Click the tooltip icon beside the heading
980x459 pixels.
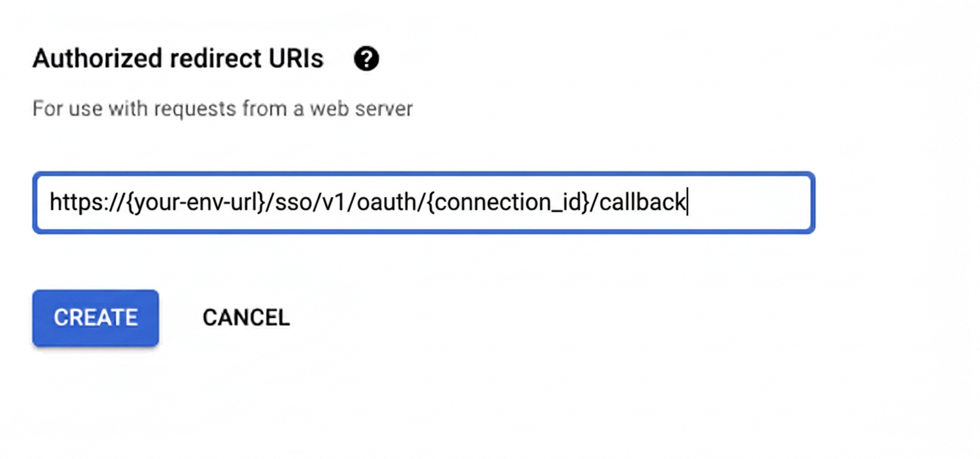point(366,59)
